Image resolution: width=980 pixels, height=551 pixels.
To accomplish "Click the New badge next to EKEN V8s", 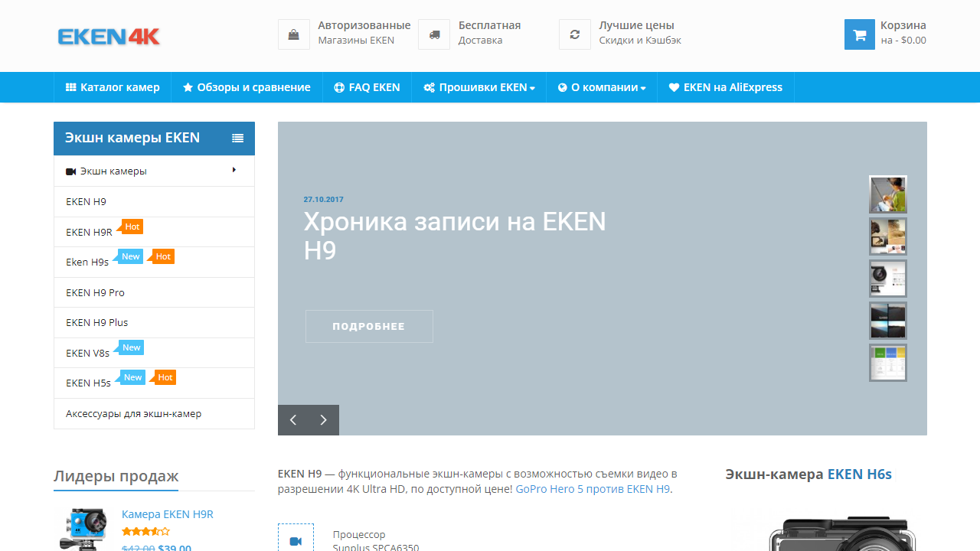I will (131, 347).
